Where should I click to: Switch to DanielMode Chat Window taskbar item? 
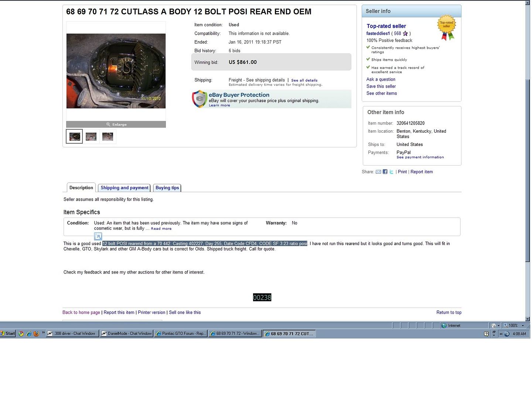click(x=126, y=334)
